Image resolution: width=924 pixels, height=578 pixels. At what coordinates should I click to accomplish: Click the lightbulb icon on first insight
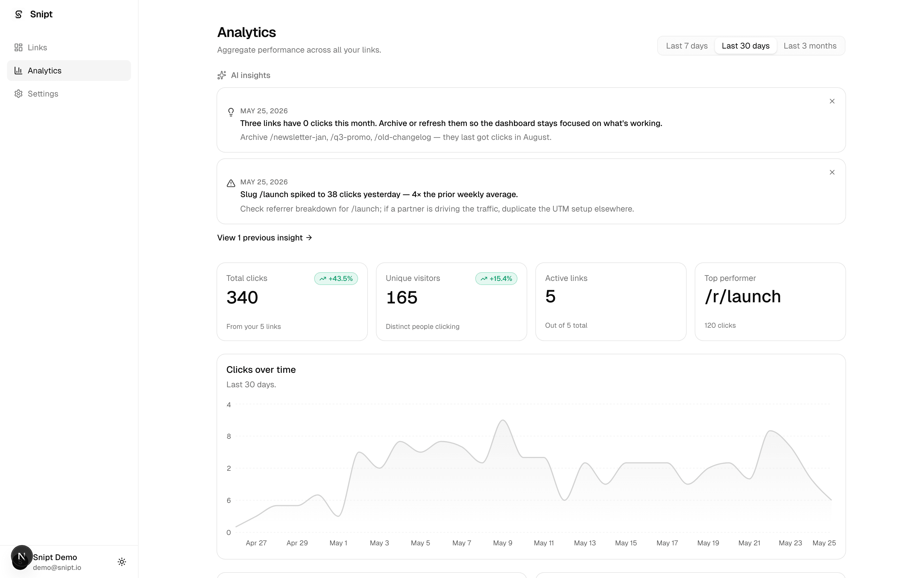[x=231, y=112]
